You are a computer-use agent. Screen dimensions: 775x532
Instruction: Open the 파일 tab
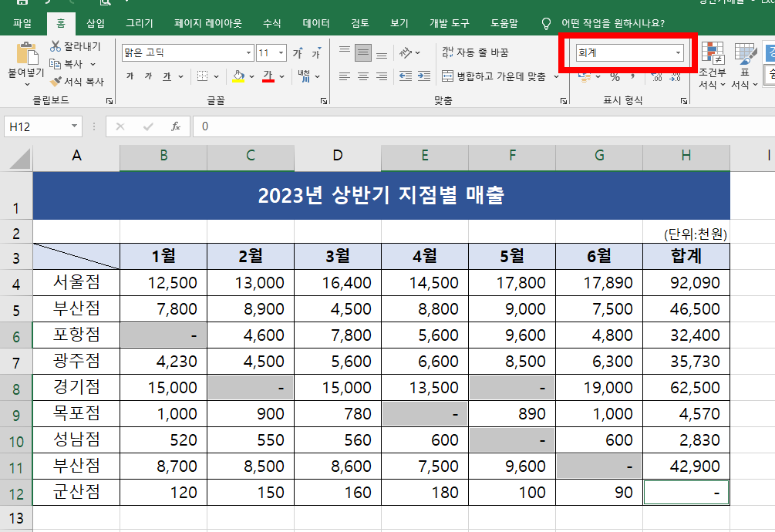pos(22,23)
